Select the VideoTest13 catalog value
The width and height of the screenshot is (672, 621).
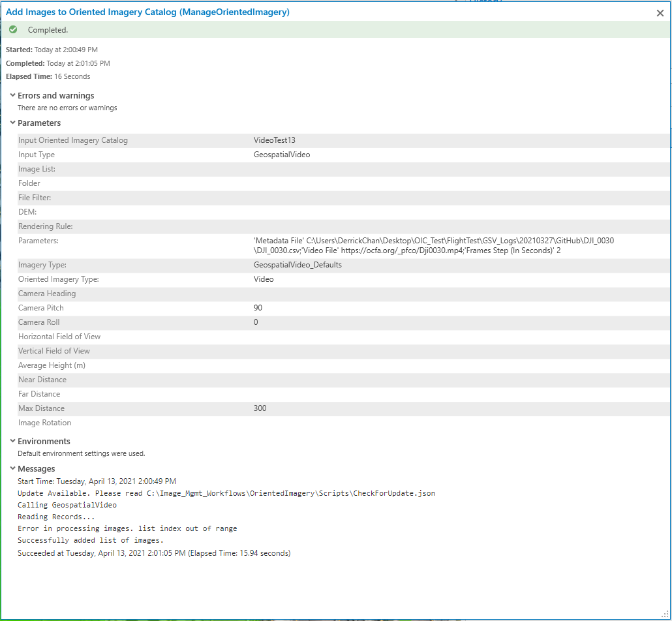coord(274,140)
